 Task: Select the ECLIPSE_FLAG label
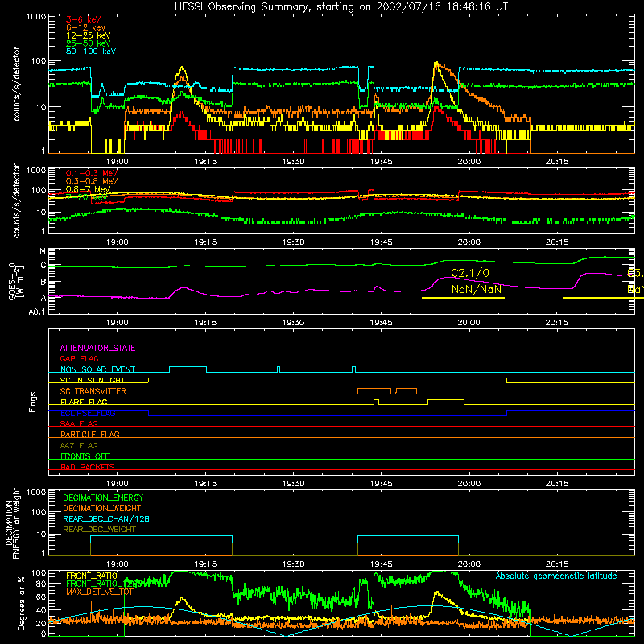point(88,413)
